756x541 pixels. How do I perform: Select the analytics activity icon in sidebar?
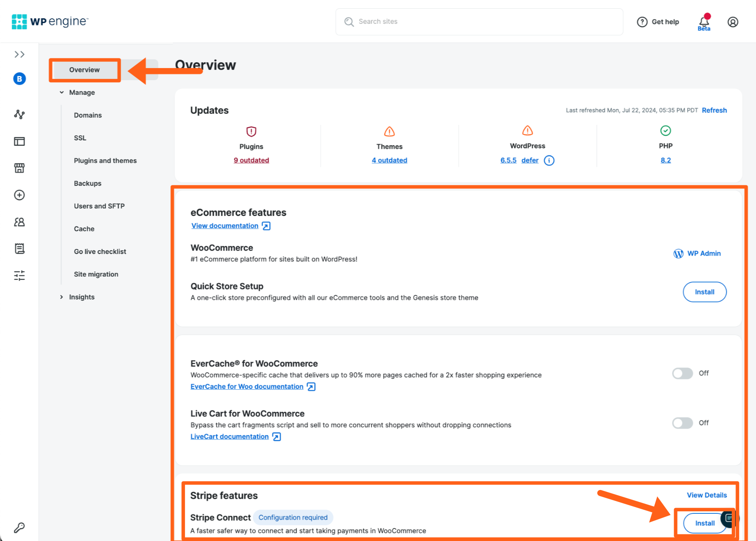coord(19,114)
